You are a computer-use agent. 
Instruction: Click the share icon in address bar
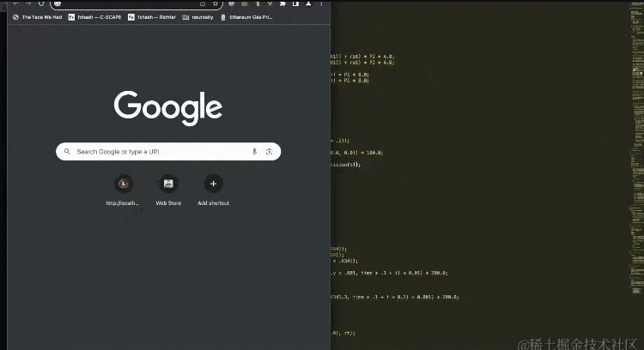point(203,3)
